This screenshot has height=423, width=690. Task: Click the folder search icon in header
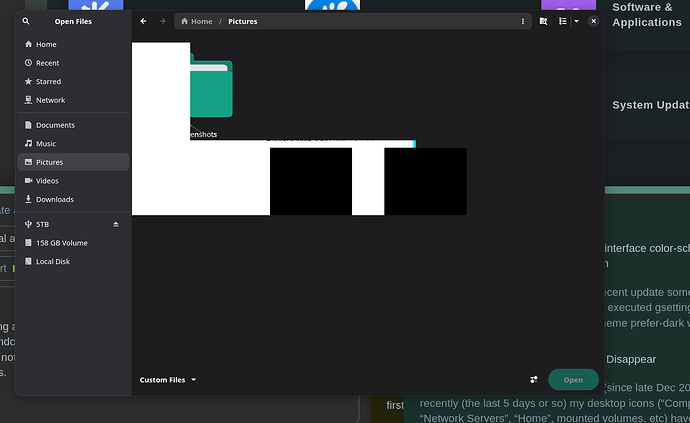click(x=543, y=21)
